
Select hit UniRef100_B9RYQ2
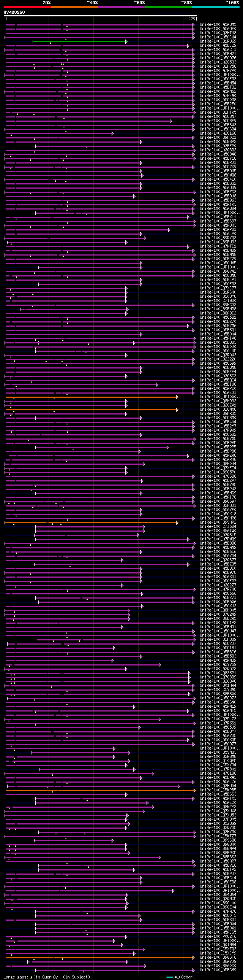point(218,238)
